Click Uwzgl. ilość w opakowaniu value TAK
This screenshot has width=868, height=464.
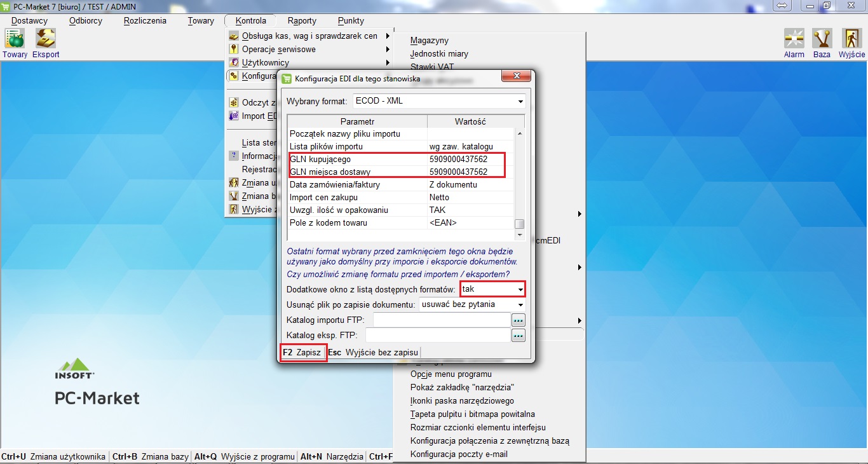coord(470,210)
